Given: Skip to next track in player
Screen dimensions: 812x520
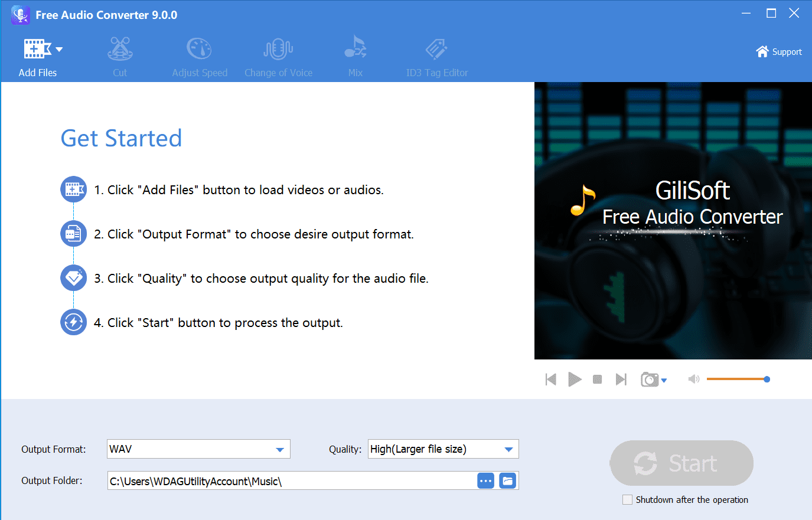Looking at the screenshot, I should [621, 379].
